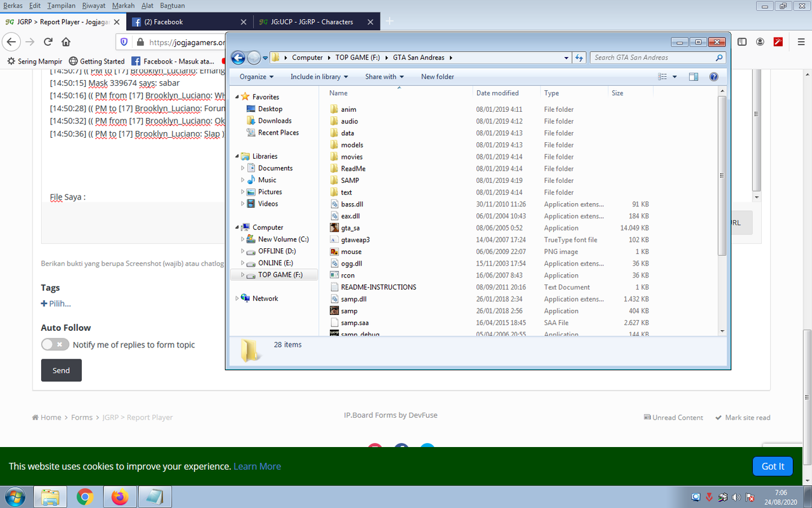Click TOP GAME (F:) in address breadcrumb
Image resolution: width=812 pixels, height=508 pixels.
357,58
